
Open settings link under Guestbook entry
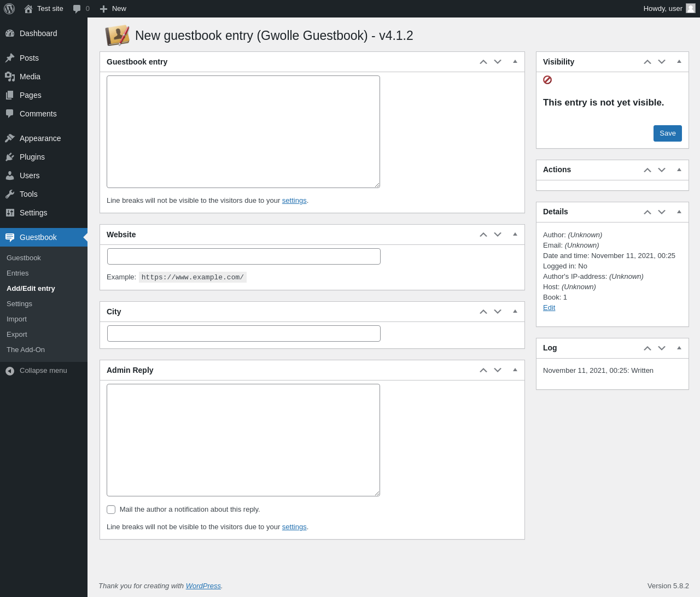[x=294, y=201]
